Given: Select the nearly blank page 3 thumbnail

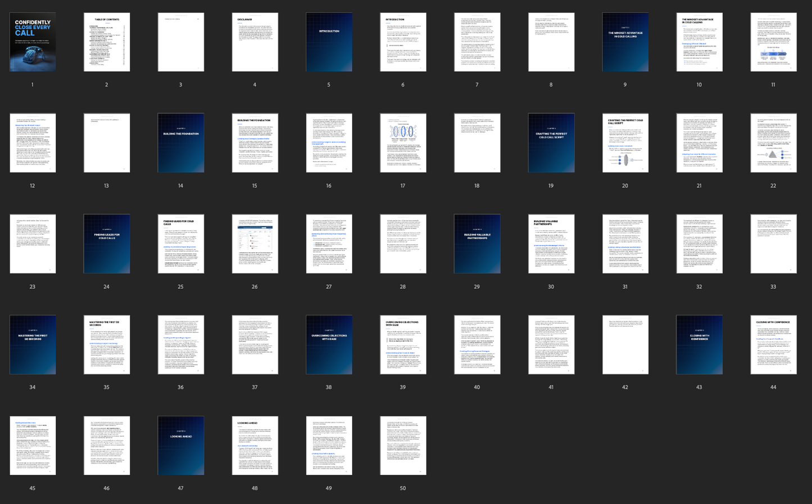Looking at the screenshot, I should pos(181,42).
